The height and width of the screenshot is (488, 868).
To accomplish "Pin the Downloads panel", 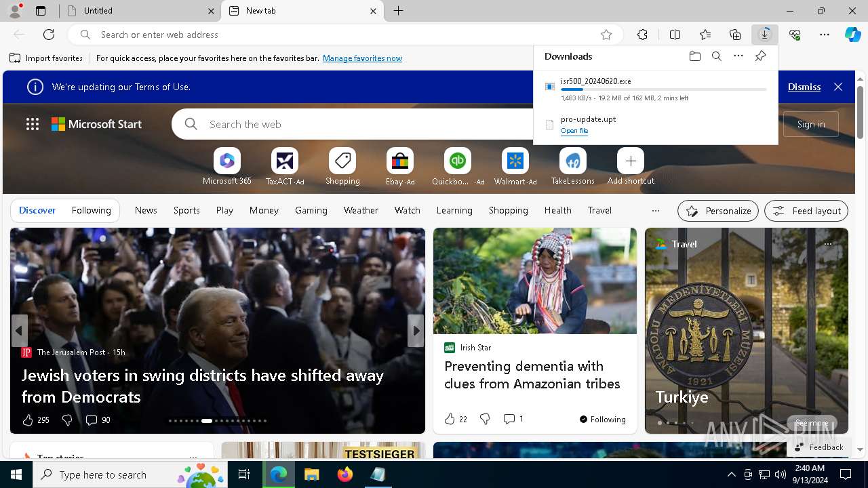I will [760, 56].
